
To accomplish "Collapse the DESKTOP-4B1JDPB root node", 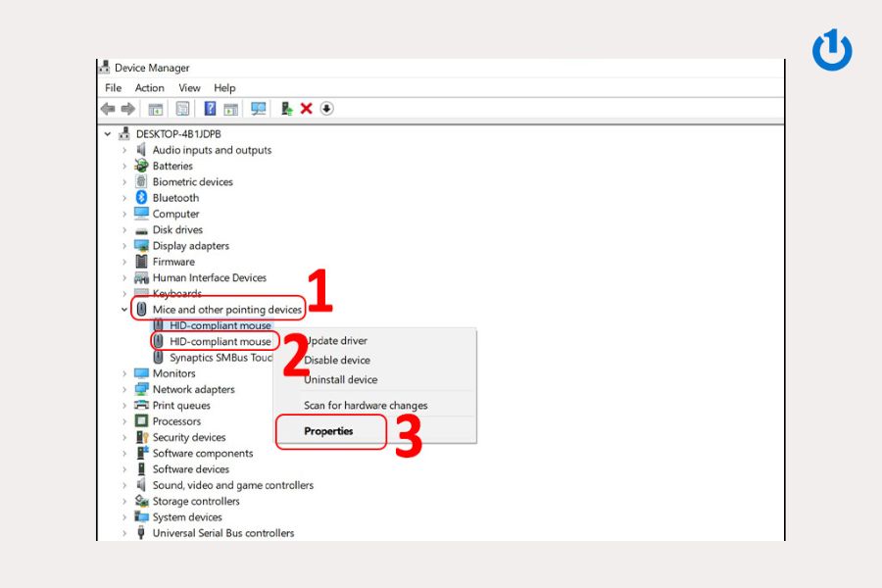I will [x=108, y=134].
